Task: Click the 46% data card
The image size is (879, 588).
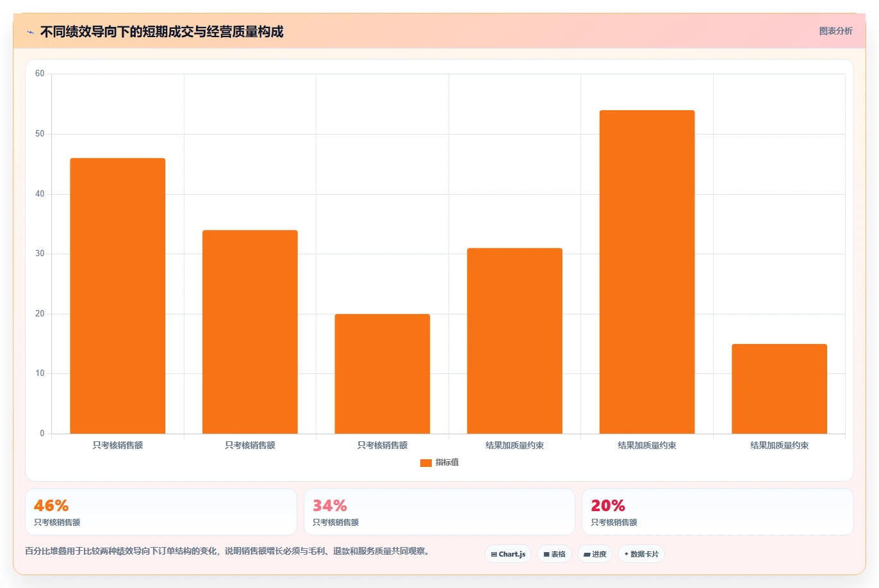Action: pyautogui.click(x=161, y=512)
